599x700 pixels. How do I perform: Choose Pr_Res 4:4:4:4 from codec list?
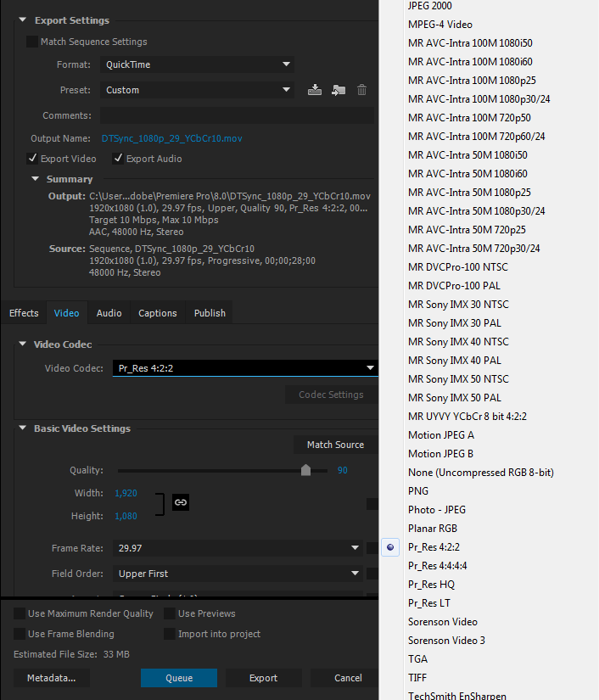tap(438, 566)
